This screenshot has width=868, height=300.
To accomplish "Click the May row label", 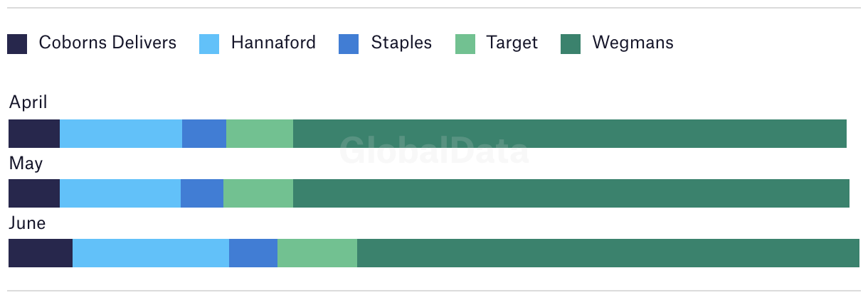I will click(x=26, y=164).
